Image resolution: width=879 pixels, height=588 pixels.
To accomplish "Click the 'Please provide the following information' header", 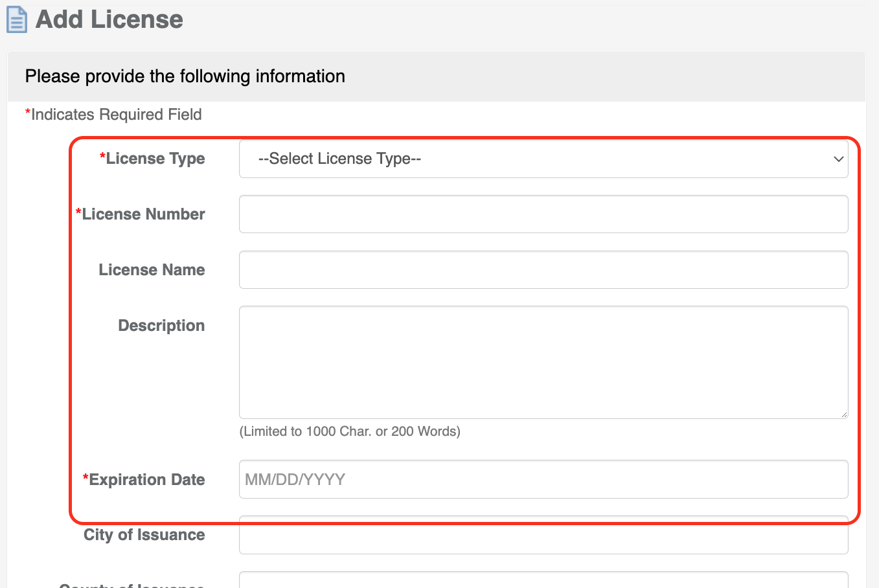I will [x=185, y=76].
